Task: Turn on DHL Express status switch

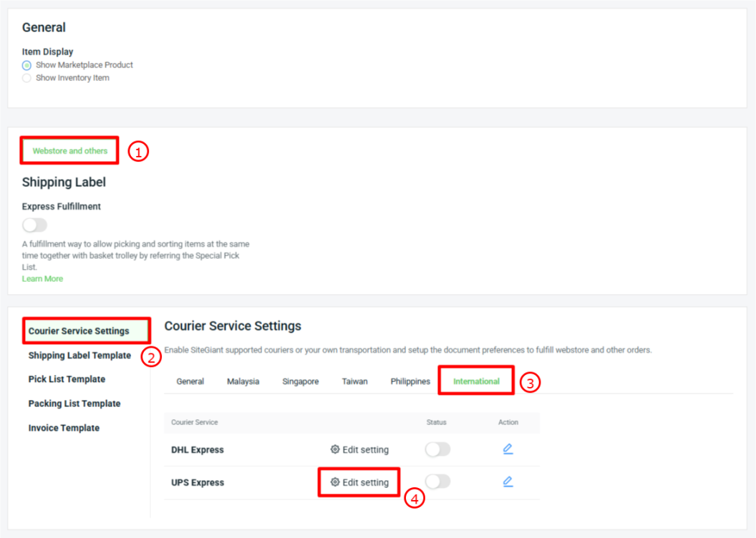Action: (437, 449)
